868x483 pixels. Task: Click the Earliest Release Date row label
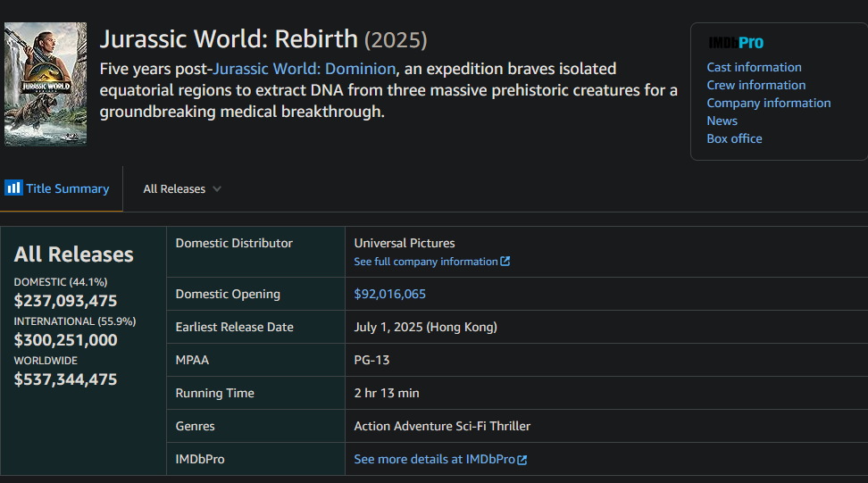pyautogui.click(x=234, y=327)
